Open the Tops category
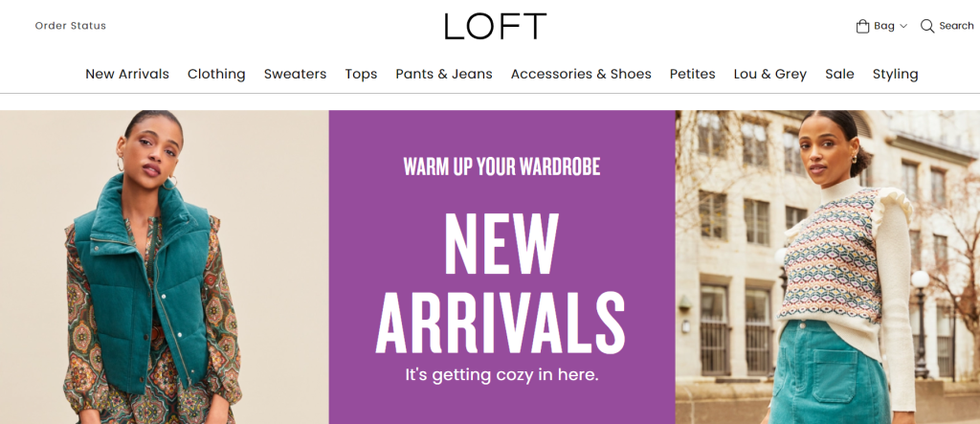Image resolution: width=980 pixels, height=424 pixels. 361,74
